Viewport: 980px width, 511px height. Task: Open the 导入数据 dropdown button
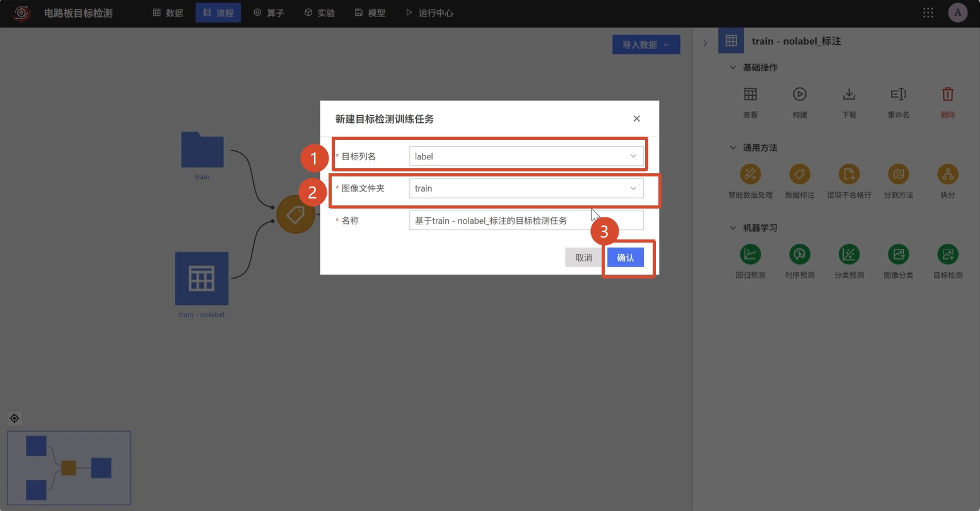(x=646, y=45)
